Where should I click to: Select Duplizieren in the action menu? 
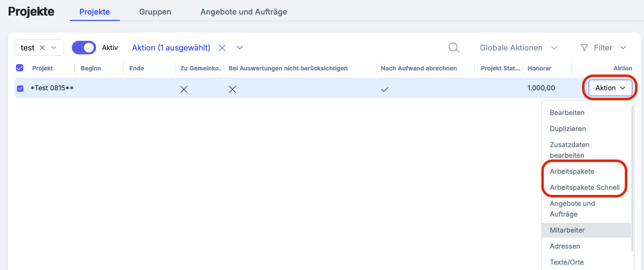567,129
